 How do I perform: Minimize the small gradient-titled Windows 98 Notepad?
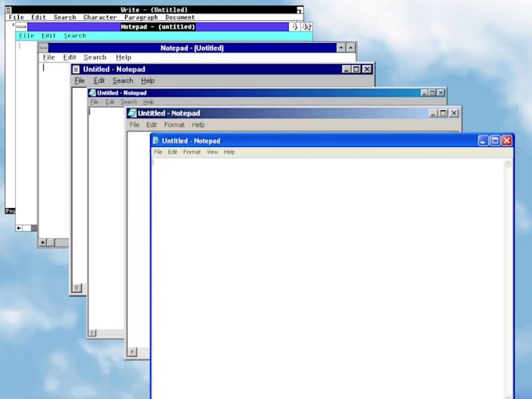pyautogui.click(x=425, y=93)
